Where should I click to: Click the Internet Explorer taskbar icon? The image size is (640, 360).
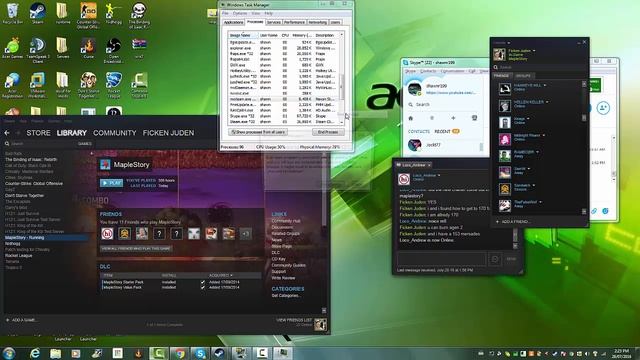(35, 353)
